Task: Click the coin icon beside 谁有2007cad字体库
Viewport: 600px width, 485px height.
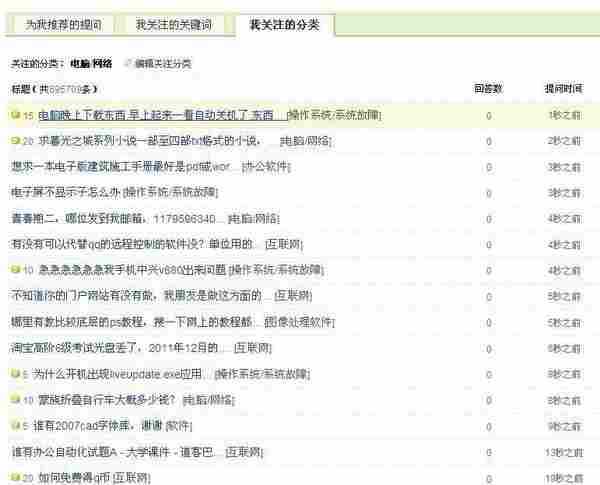Action: pyautogui.click(x=15, y=426)
